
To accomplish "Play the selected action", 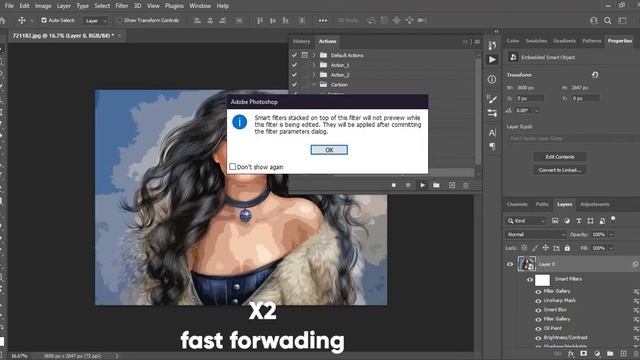I will point(422,185).
